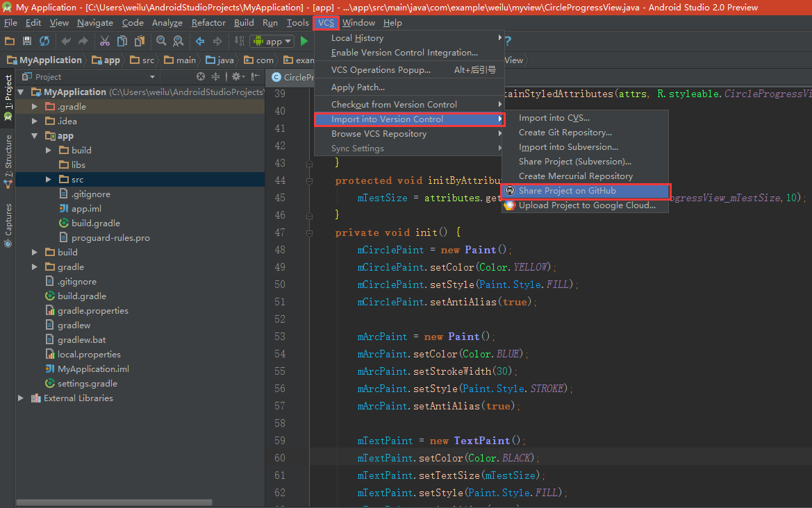The height and width of the screenshot is (508, 812).
Task: Click the main breadcrumb
Action: 180,60
